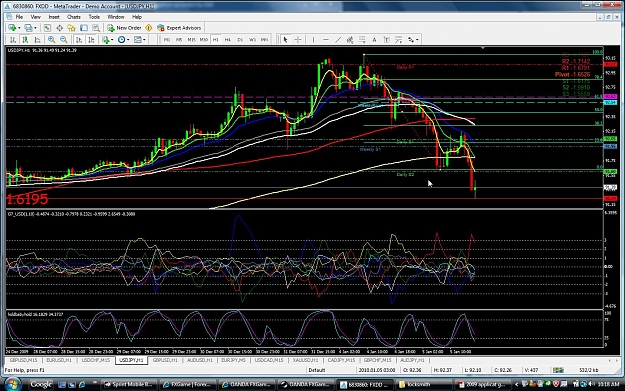The height and width of the screenshot is (391, 625).
Task: Open a new chart with the toolbar icon
Action: tap(12, 28)
